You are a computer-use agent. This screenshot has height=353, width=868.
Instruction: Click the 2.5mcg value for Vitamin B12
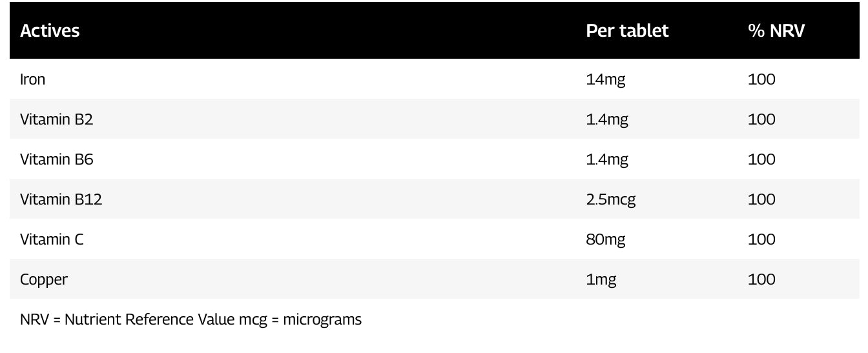pyautogui.click(x=611, y=200)
